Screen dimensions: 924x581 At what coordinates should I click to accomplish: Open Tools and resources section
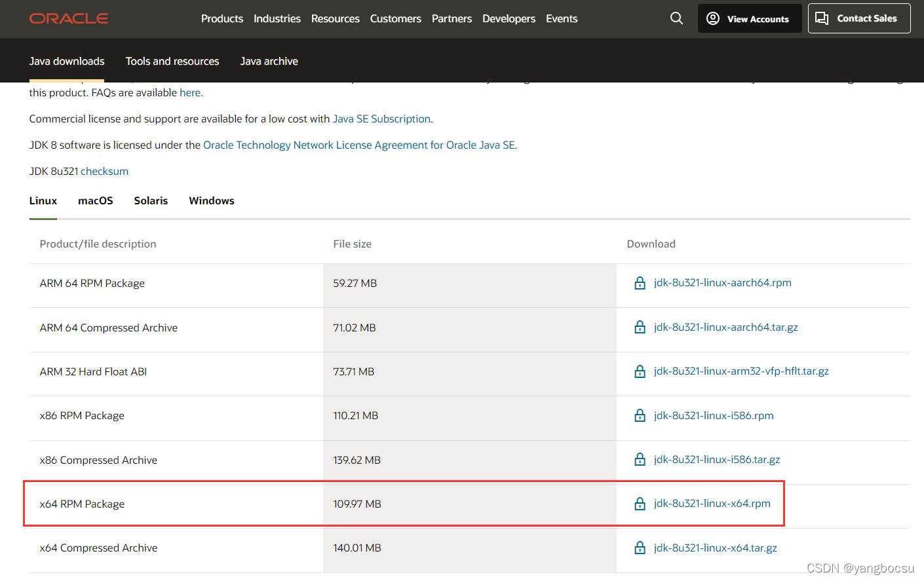[172, 61]
